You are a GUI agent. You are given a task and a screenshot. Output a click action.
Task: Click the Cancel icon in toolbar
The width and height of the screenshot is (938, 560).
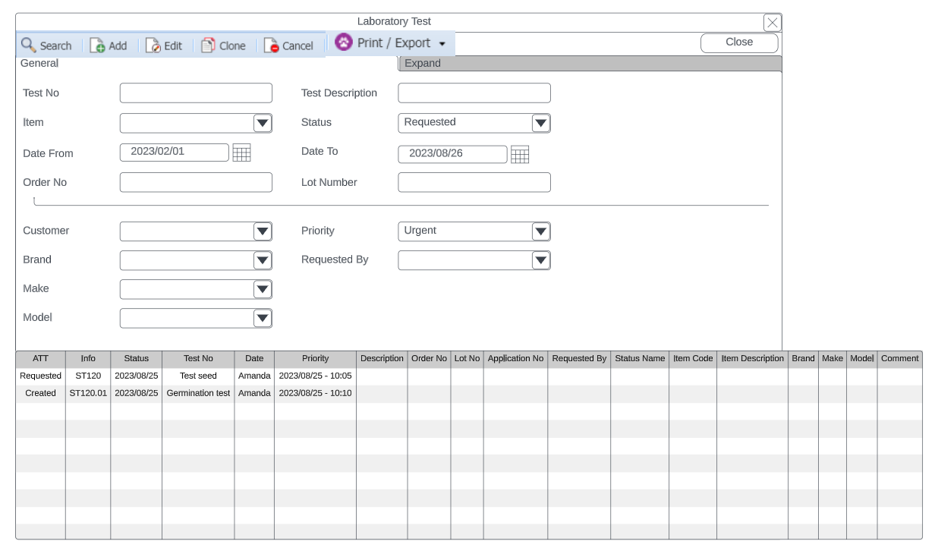(272, 46)
